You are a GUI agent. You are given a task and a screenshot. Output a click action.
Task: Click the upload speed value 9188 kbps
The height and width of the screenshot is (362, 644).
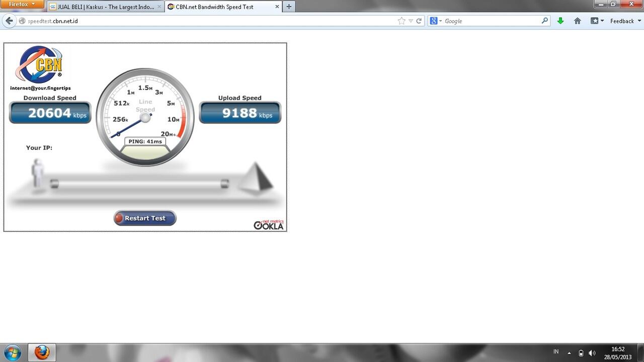coord(240,113)
